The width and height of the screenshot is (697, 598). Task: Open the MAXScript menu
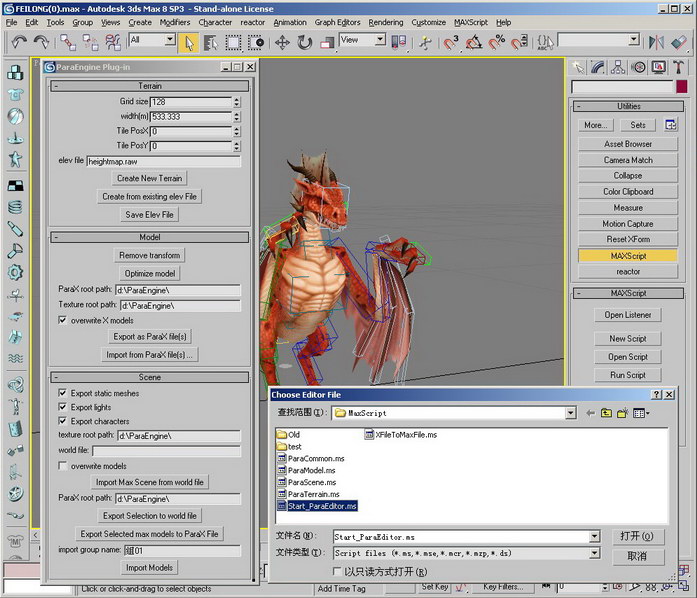pyautogui.click(x=471, y=22)
